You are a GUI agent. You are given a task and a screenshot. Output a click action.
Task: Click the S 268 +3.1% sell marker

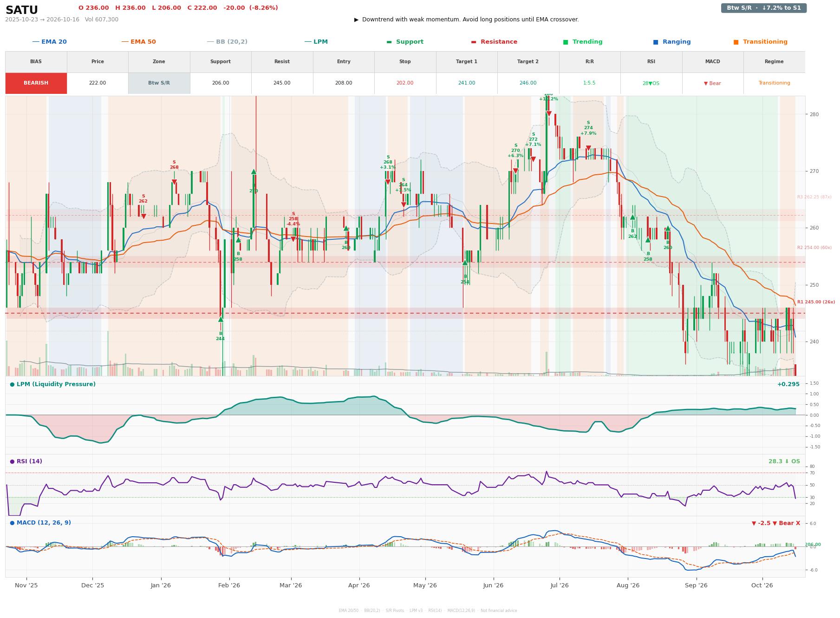point(388,182)
